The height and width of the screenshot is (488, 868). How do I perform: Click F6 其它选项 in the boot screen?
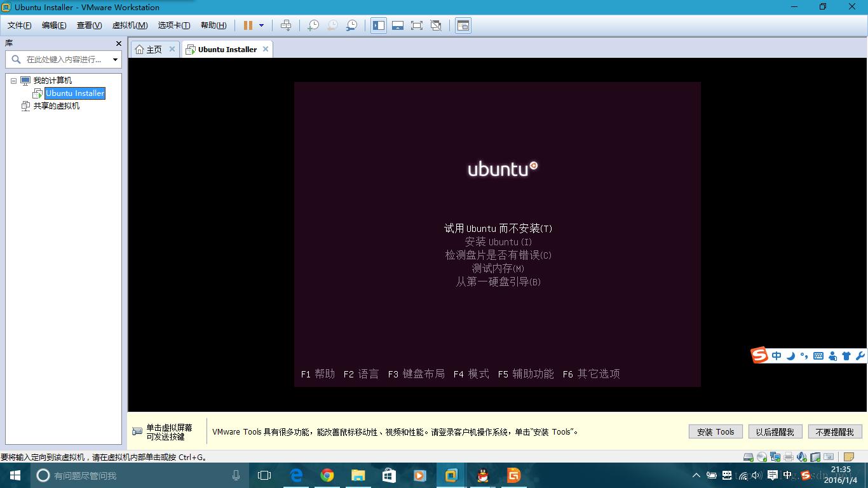point(591,374)
